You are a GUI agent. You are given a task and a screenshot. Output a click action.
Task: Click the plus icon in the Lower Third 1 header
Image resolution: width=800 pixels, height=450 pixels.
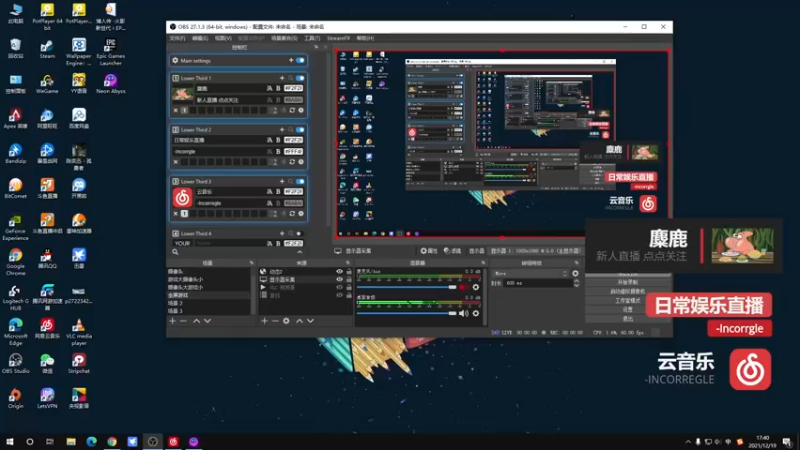point(282,78)
